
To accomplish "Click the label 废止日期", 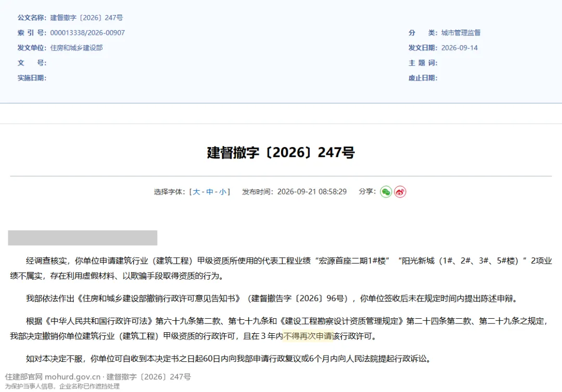I will tap(423, 78).
